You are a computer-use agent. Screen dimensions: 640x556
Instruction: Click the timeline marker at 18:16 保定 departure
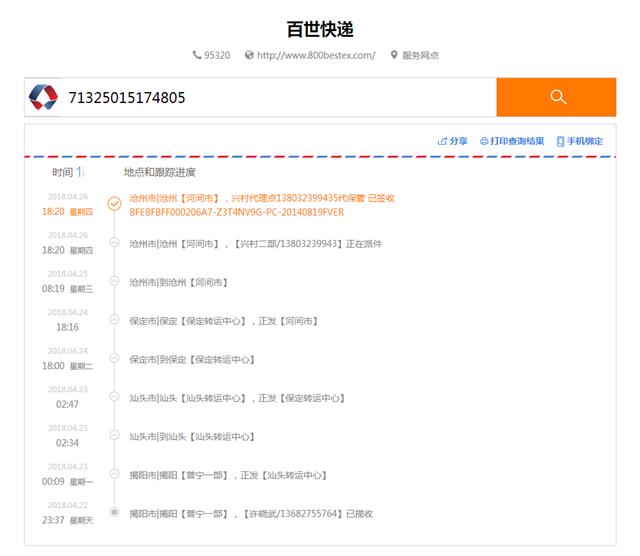pyautogui.click(x=114, y=320)
